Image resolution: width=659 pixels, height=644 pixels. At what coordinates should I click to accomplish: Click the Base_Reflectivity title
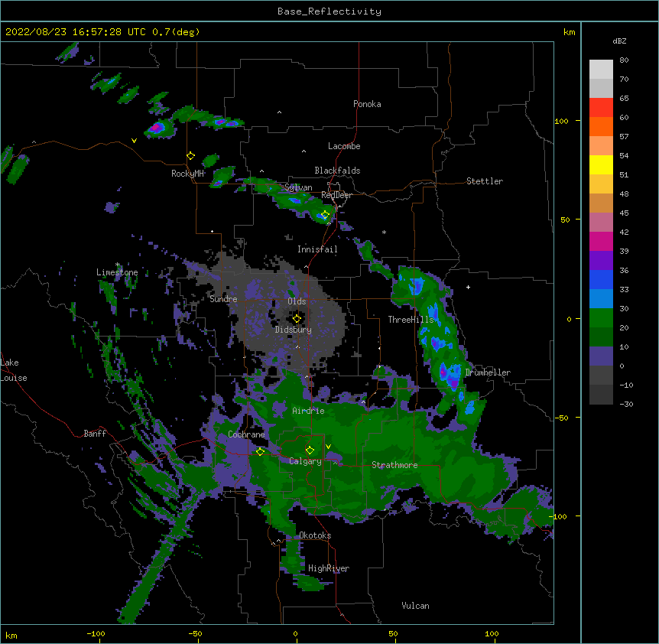point(329,11)
